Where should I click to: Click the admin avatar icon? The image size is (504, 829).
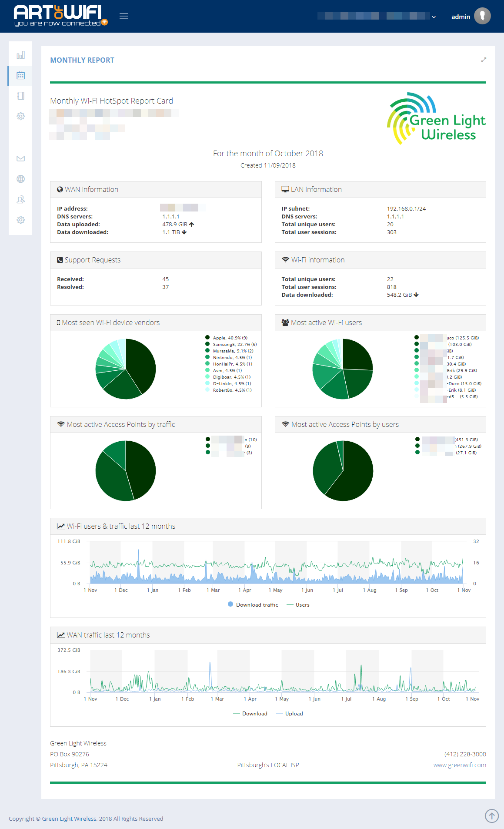click(x=482, y=16)
